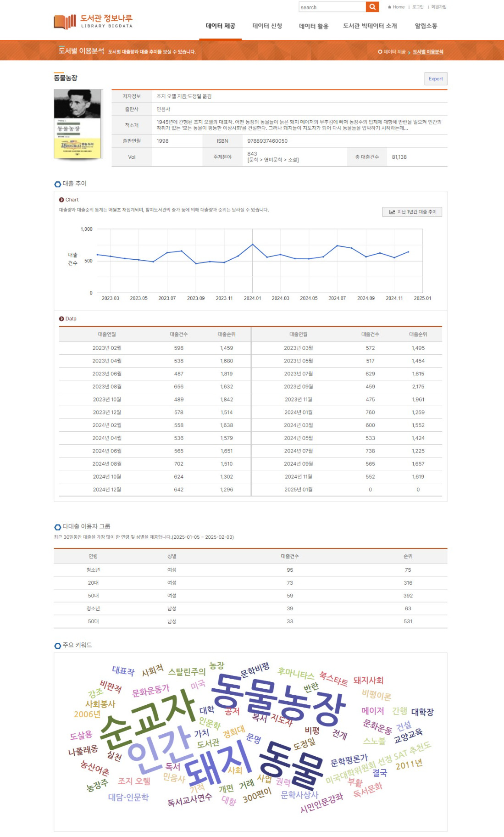Click the 회원가입 link
Viewport: 504px width, 837px height.
(439, 7)
